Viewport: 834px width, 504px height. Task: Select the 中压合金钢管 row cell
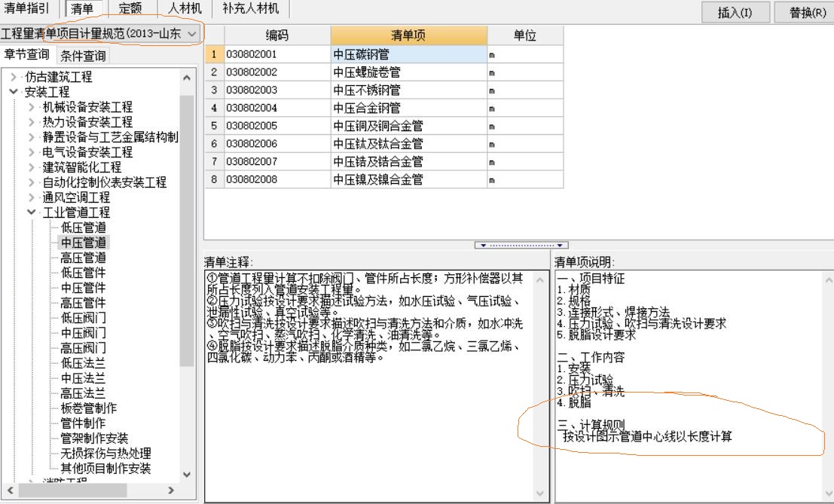(408, 108)
